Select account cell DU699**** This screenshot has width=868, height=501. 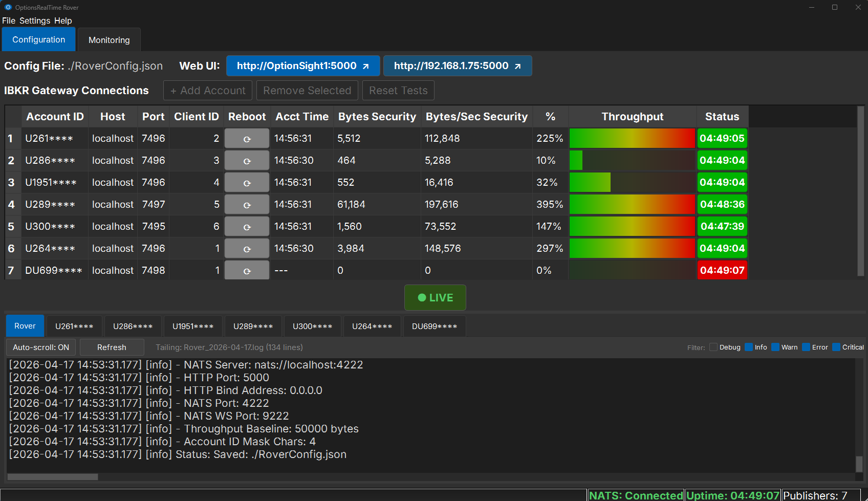[54, 270]
